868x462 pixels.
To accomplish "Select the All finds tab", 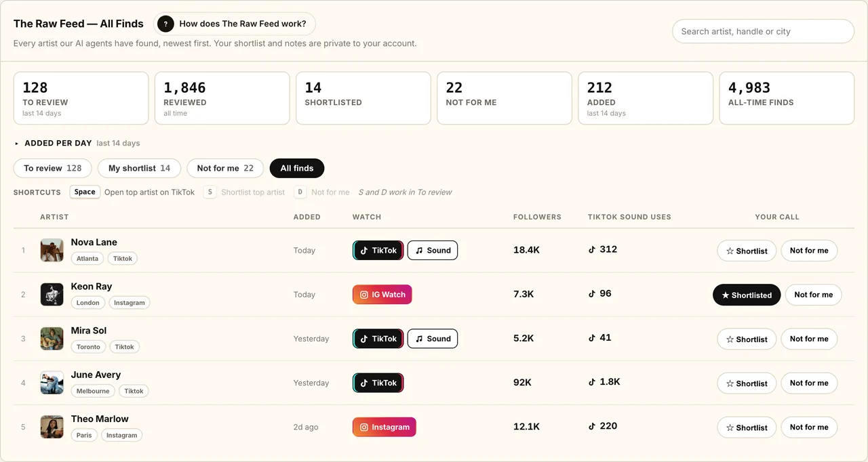I will (x=297, y=168).
